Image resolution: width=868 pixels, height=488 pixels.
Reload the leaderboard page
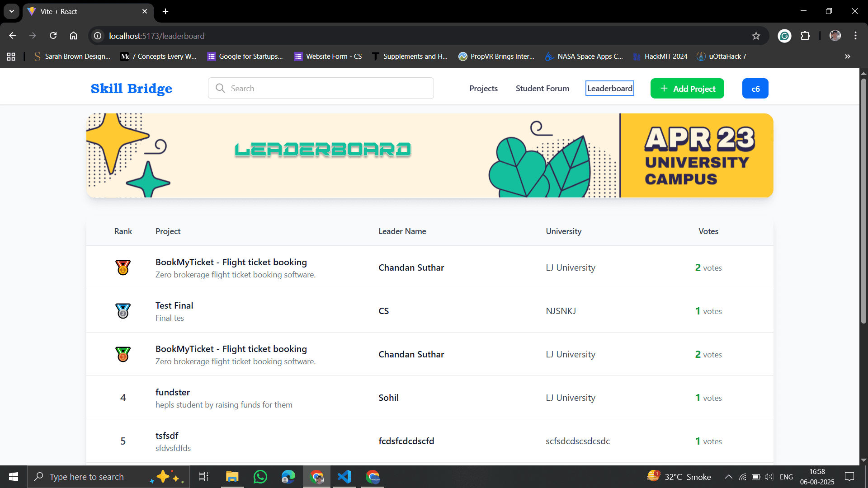[x=53, y=36]
